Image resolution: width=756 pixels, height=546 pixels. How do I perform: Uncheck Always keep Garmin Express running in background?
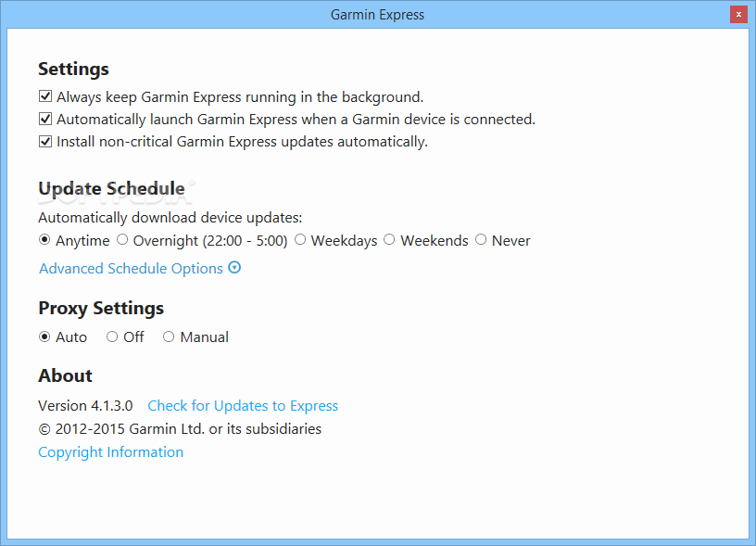click(x=45, y=96)
